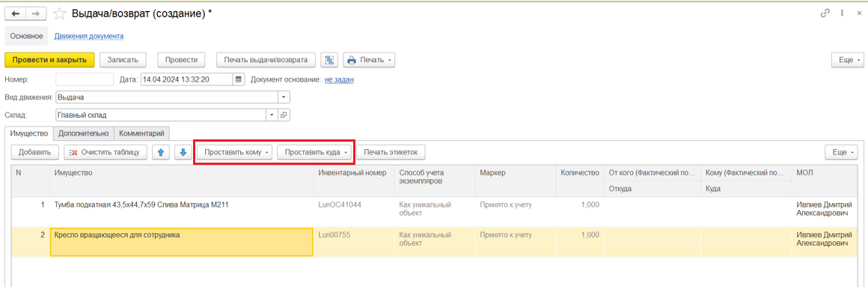The height and width of the screenshot is (287, 868).
Task: Go forward with the right arrow button
Action: 36,13
